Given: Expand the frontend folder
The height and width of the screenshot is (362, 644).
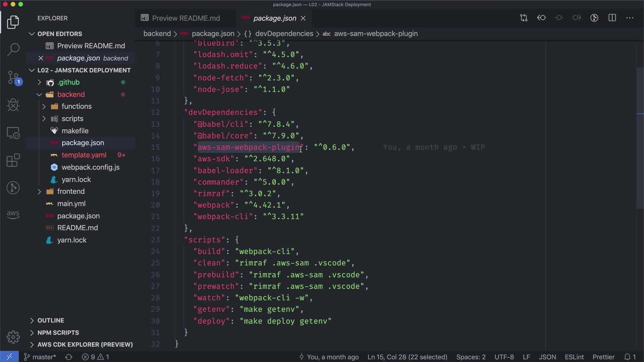Looking at the screenshot, I should click(71, 191).
